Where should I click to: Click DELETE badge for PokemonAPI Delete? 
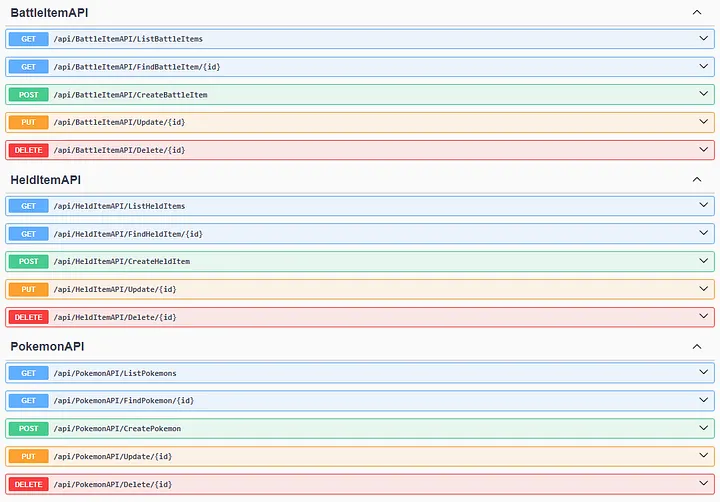point(28,484)
